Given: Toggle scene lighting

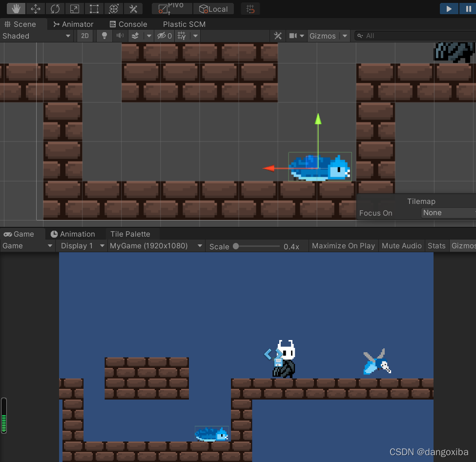Looking at the screenshot, I should point(104,36).
